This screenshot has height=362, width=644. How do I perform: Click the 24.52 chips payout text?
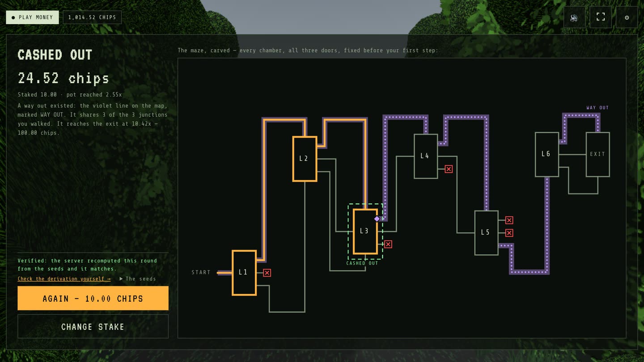tap(64, 78)
